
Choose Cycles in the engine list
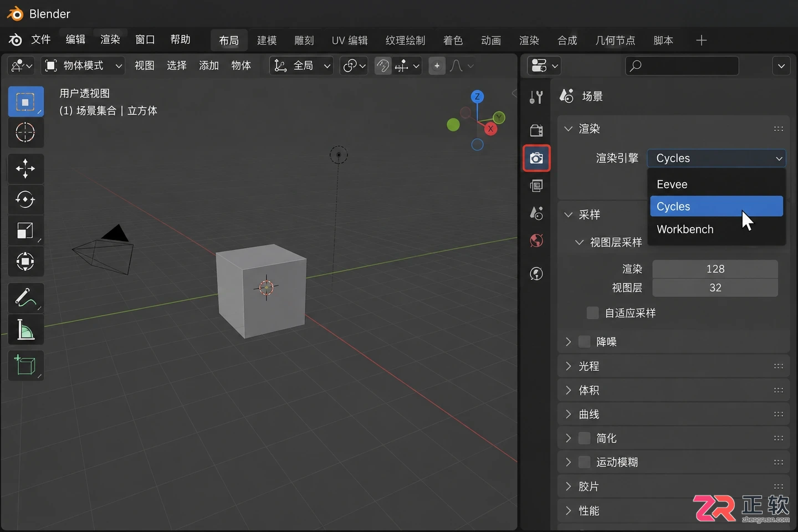pyautogui.click(x=716, y=207)
